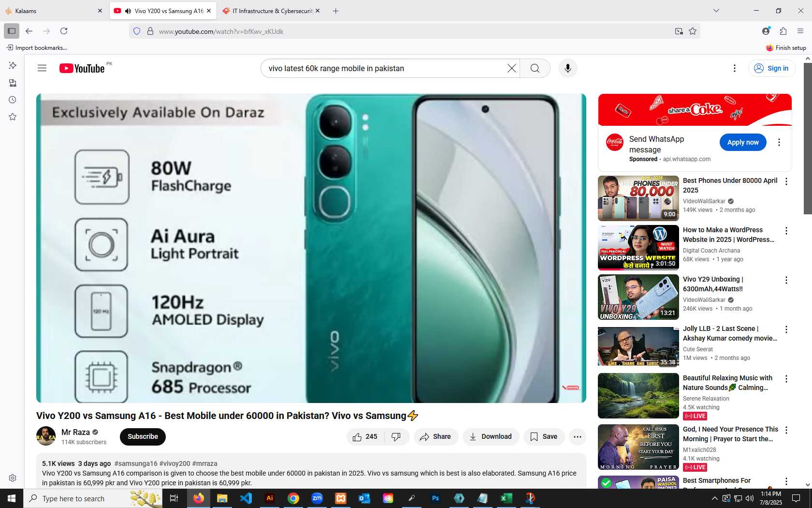
Task: Click the page vertical scrollbar thumb
Action: coord(808,138)
